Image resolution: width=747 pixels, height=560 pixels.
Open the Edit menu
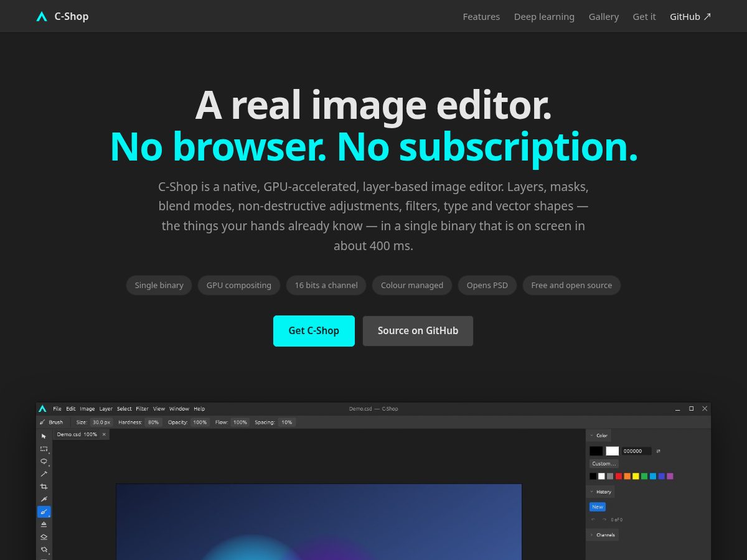click(71, 409)
